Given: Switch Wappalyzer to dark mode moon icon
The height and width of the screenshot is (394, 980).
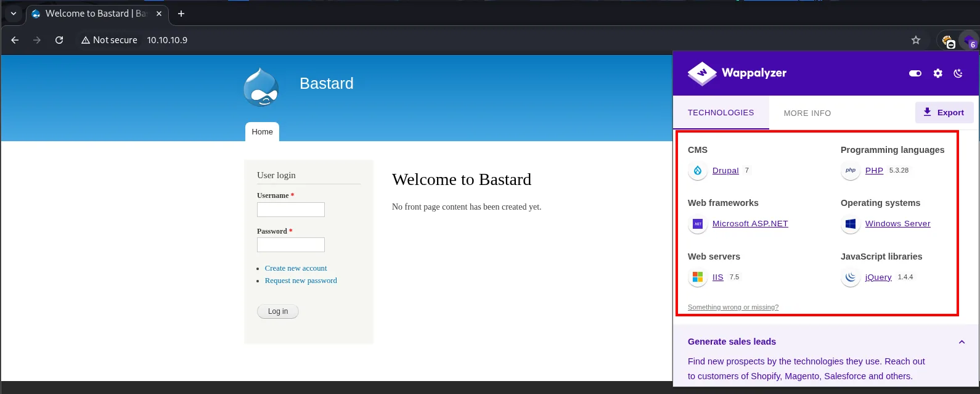Looking at the screenshot, I should [958, 73].
